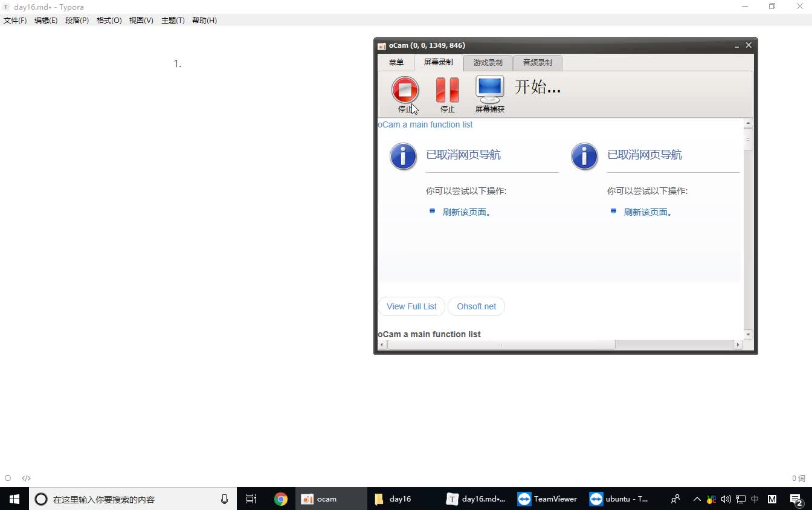
Task: Click the oCam title bar app icon
Action: click(381, 46)
